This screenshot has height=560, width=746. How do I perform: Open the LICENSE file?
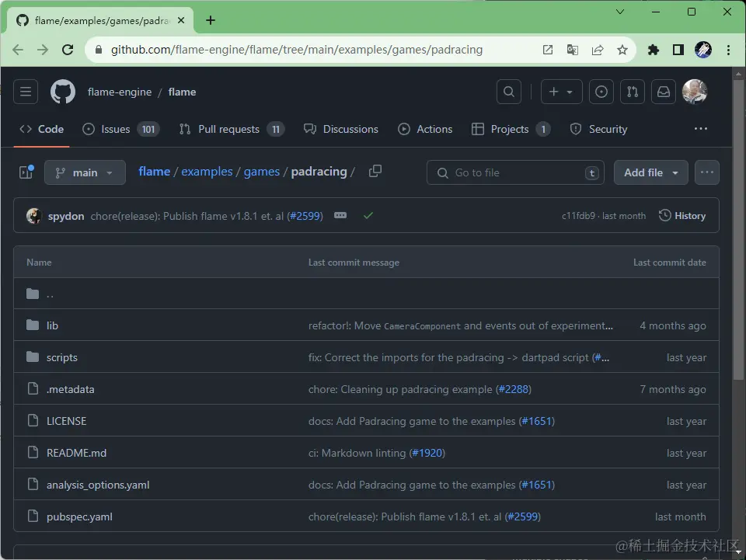[67, 421]
